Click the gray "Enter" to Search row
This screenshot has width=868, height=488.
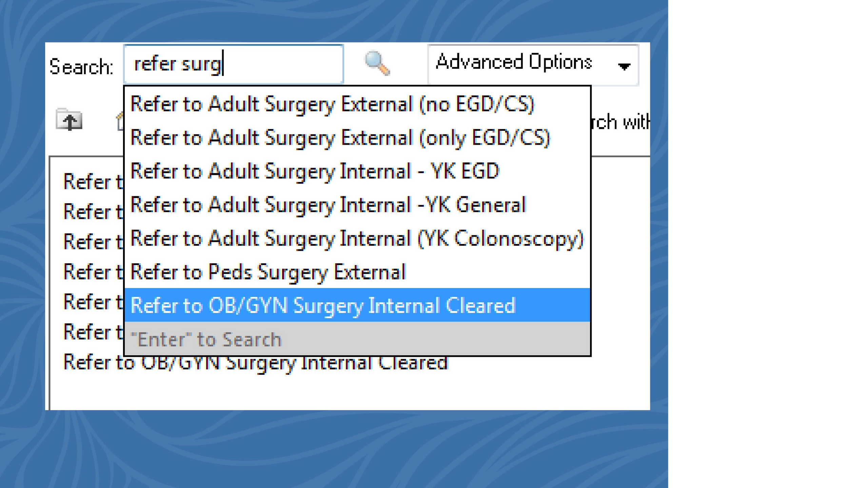tap(206, 339)
